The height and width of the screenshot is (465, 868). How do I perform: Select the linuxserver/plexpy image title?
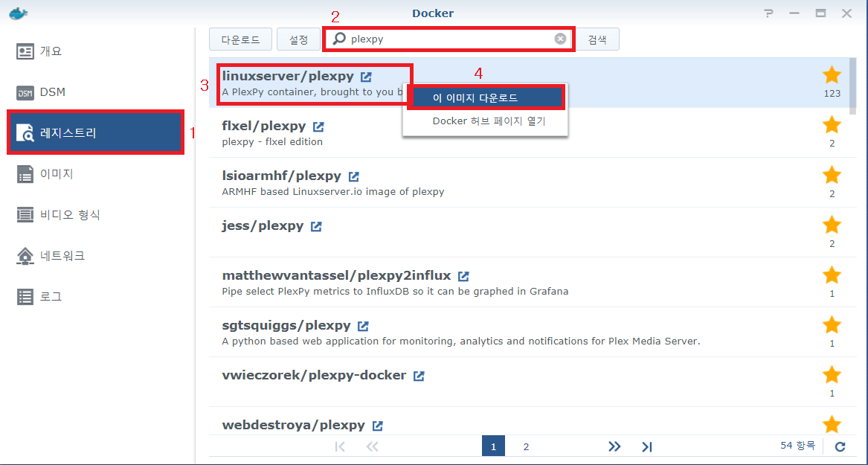(288, 76)
